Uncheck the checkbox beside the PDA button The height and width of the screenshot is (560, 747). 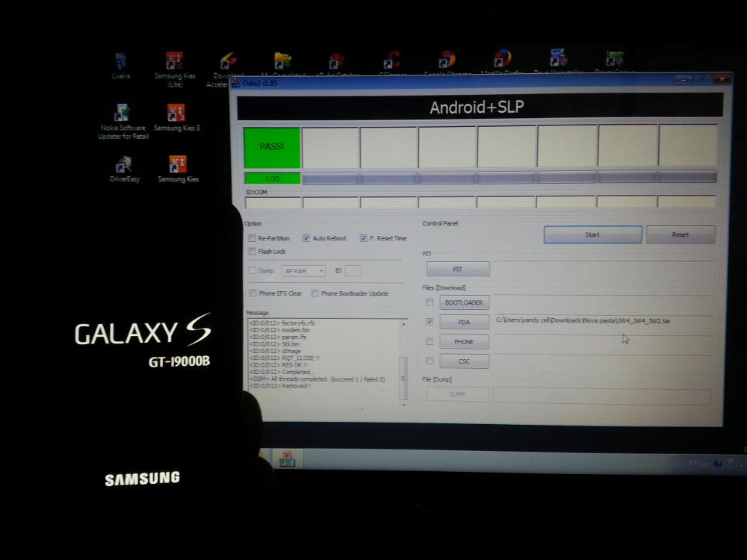point(430,322)
